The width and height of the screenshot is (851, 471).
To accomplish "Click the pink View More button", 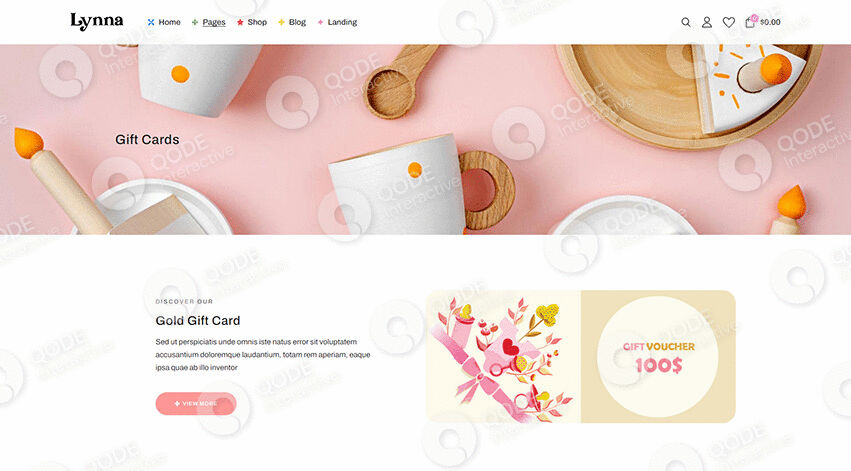I will pos(196,404).
